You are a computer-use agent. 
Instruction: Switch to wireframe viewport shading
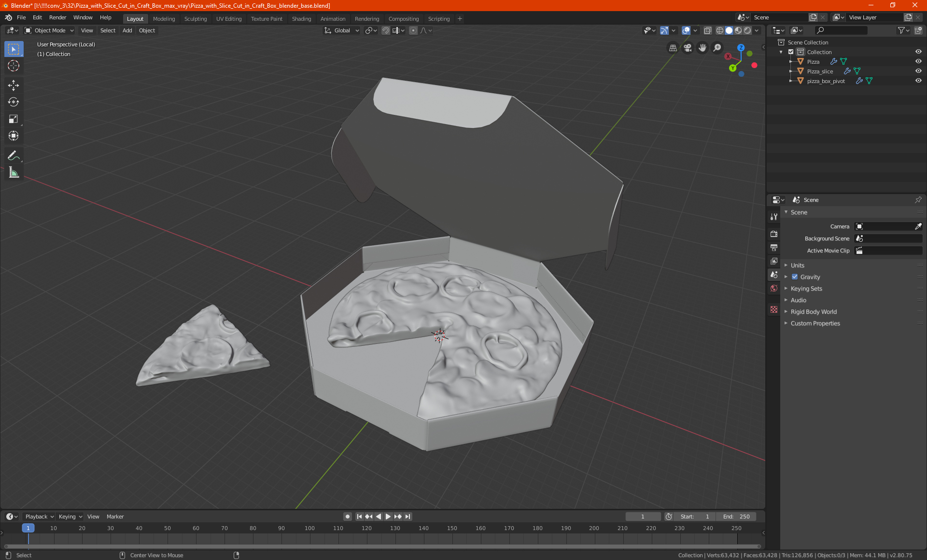tap(720, 30)
